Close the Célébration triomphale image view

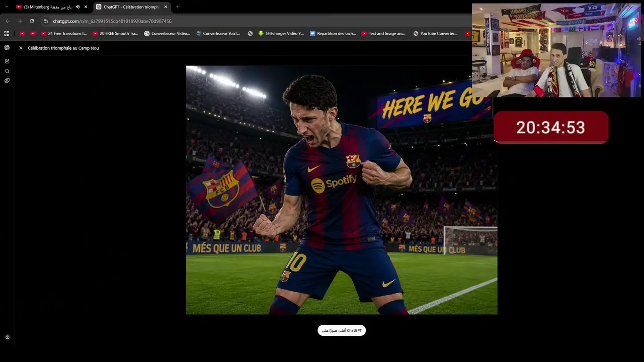tap(21, 48)
